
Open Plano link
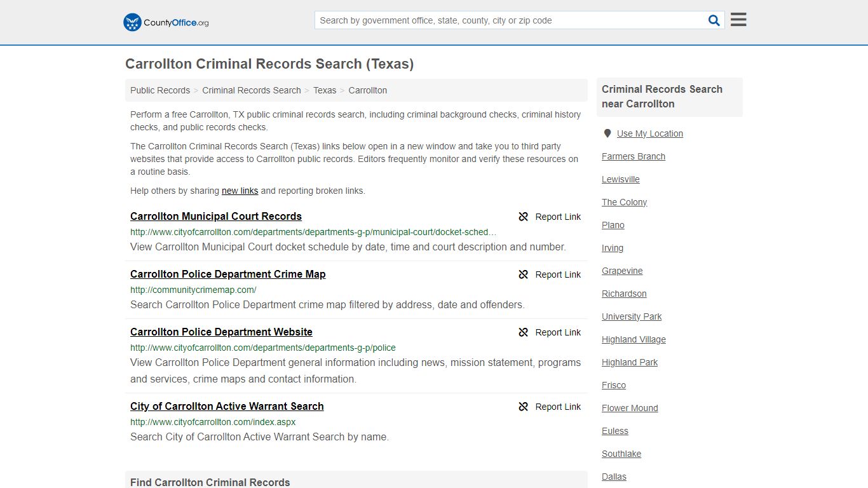[613, 225]
